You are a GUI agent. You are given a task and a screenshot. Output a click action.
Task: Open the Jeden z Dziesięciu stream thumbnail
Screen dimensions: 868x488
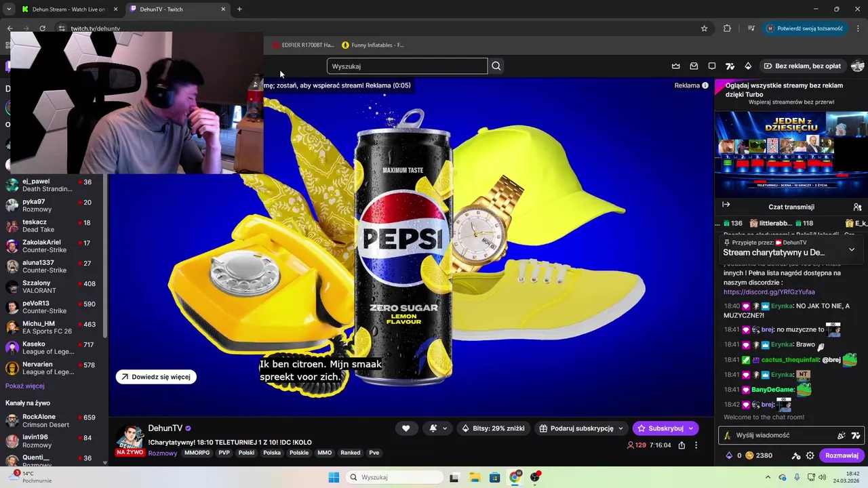click(791, 154)
